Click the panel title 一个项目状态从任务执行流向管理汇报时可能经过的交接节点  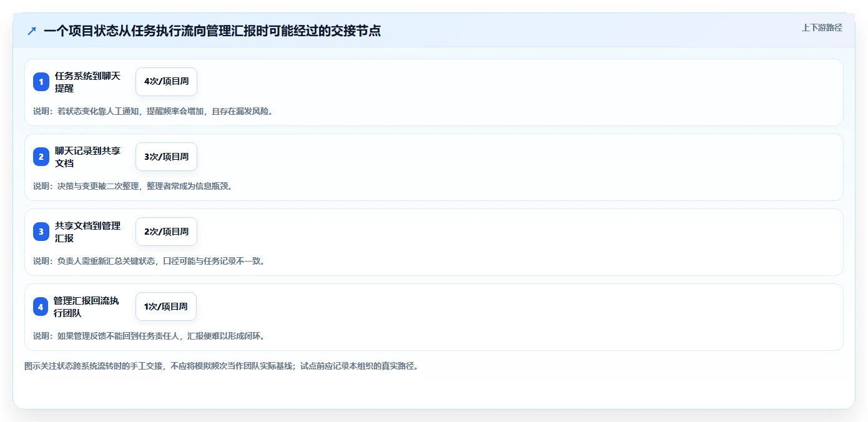[212, 31]
